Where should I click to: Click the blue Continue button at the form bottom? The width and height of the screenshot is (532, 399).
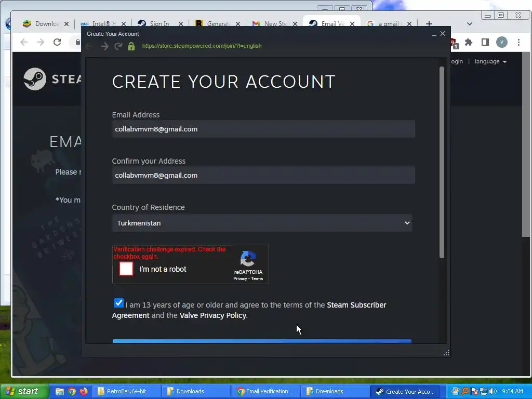pos(262,341)
